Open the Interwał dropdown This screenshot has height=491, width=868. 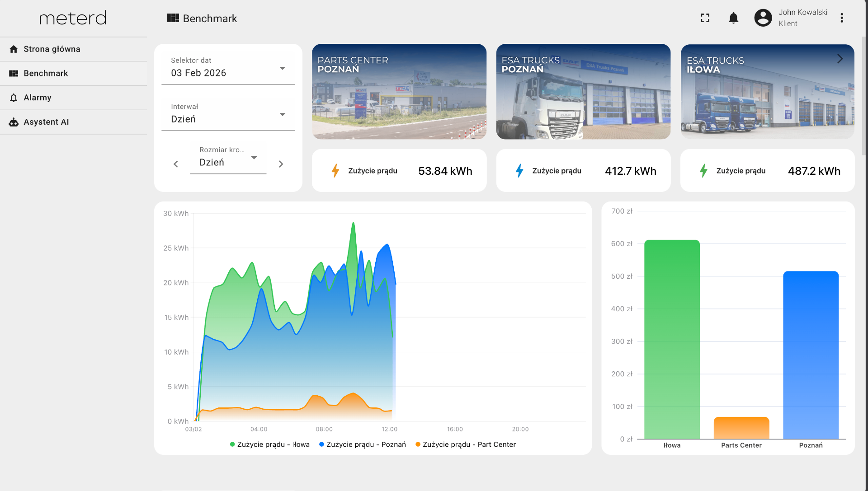click(228, 114)
